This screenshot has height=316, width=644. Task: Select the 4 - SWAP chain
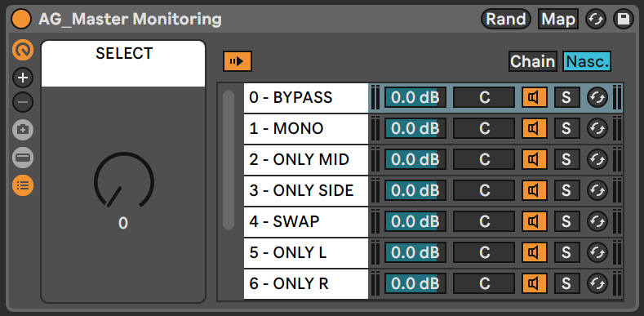pyautogui.click(x=306, y=222)
